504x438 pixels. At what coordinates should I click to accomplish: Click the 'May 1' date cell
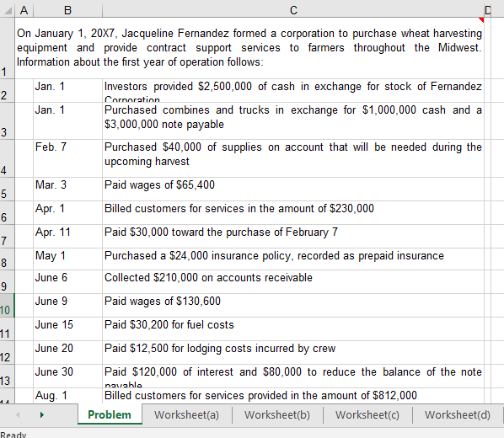(67, 259)
